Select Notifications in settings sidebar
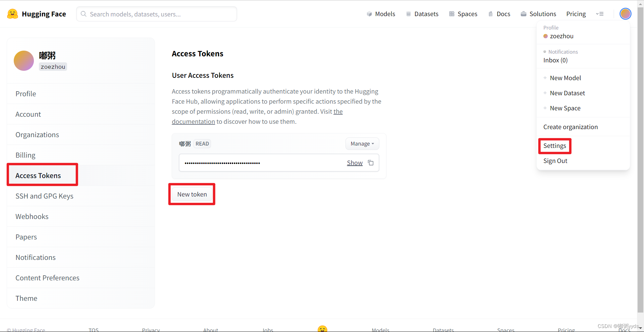The width and height of the screenshot is (644, 332). click(81, 257)
